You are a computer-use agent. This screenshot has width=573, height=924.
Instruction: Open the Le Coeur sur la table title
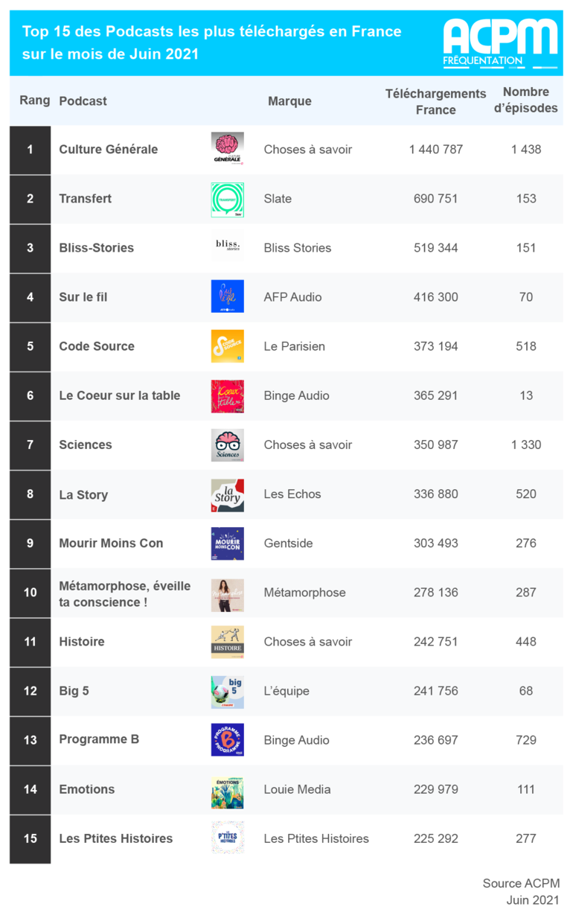click(x=120, y=395)
